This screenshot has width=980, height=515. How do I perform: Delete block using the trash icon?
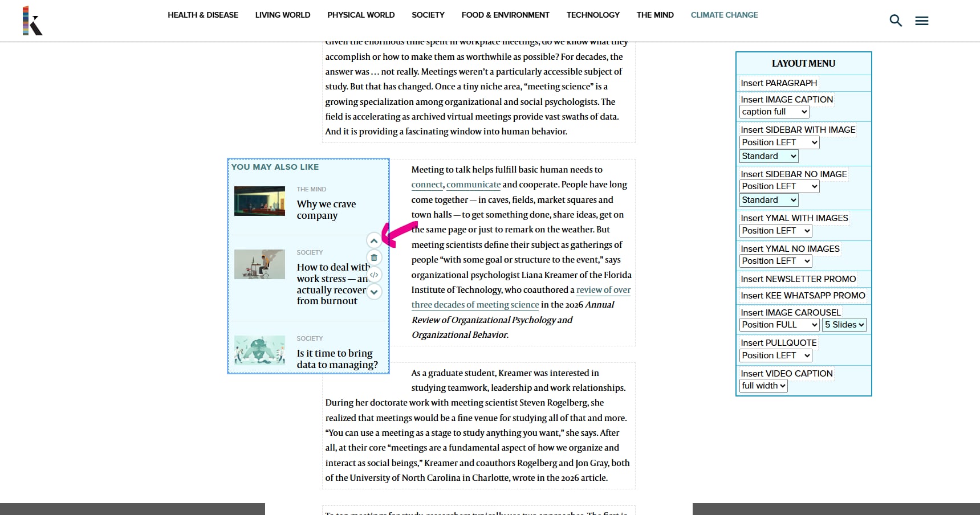click(374, 257)
